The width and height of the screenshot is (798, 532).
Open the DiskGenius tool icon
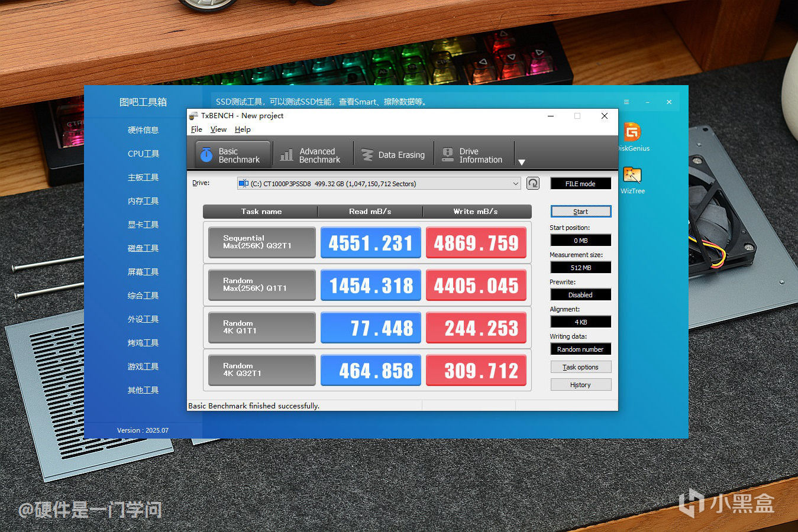coord(632,132)
